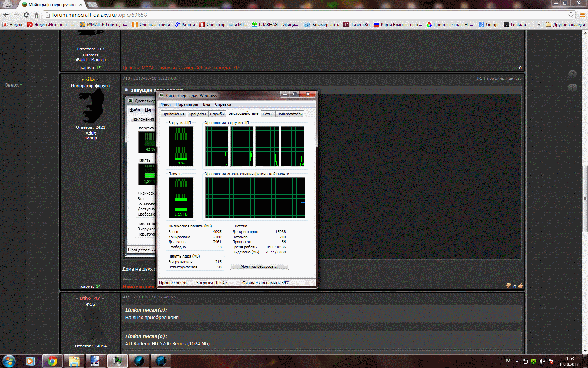Open sika's user profile name

point(90,79)
